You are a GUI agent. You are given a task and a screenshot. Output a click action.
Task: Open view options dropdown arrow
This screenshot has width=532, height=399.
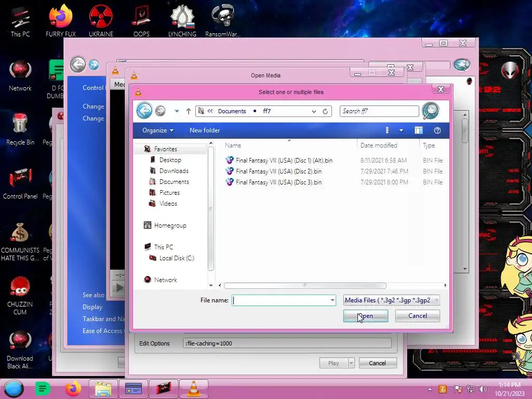(402, 130)
